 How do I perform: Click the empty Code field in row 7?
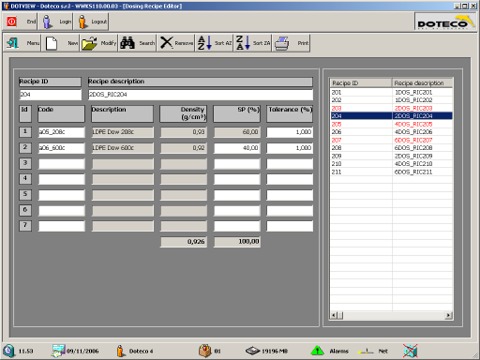(61, 226)
